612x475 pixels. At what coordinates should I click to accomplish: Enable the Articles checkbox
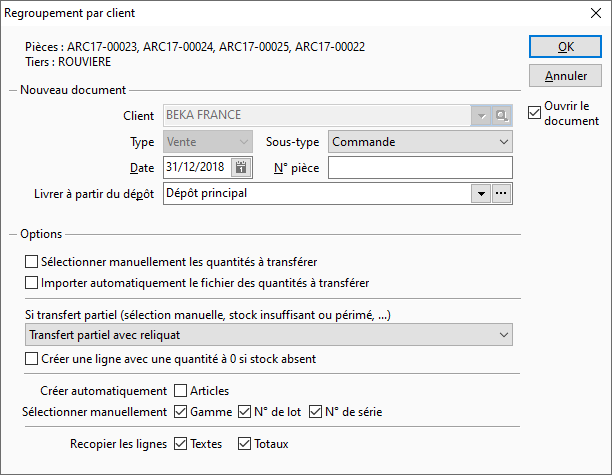click(x=180, y=391)
